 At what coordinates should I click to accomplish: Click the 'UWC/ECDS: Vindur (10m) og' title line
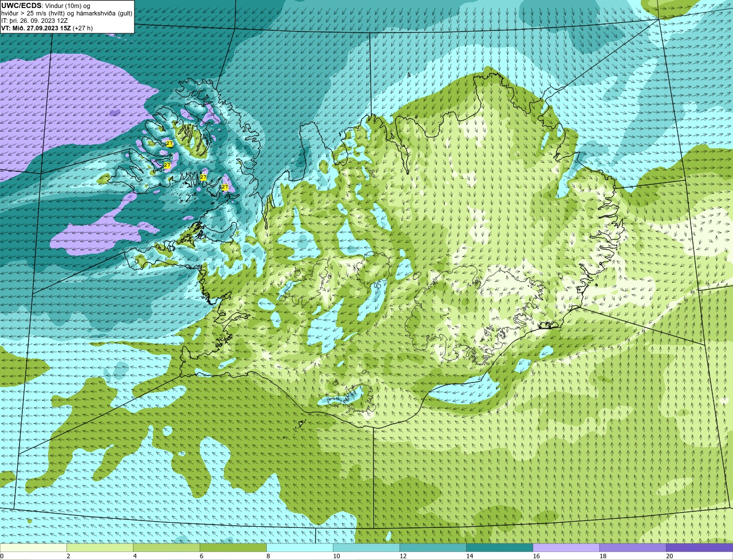[x=46, y=6]
